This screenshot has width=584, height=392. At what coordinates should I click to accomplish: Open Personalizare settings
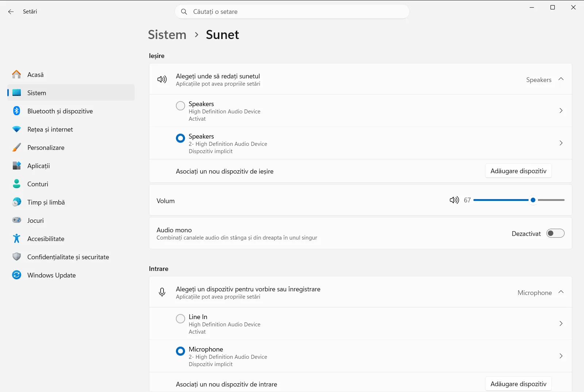pos(71,147)
